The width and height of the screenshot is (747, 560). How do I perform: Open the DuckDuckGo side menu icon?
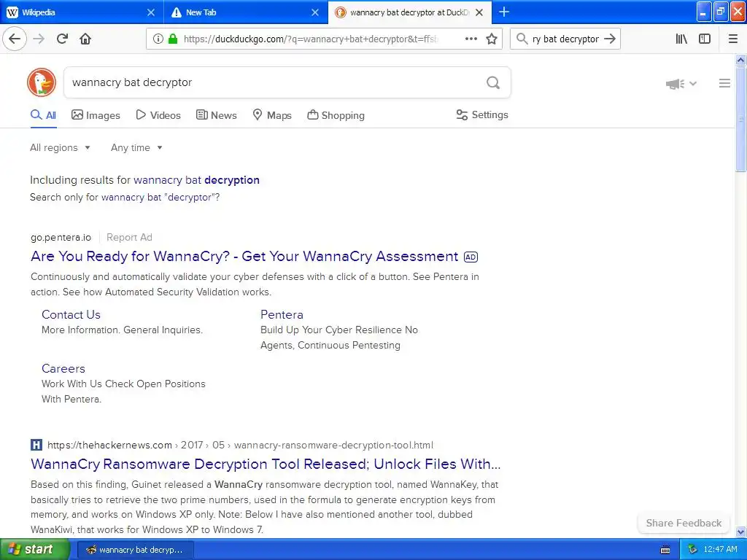pos(724,83)
